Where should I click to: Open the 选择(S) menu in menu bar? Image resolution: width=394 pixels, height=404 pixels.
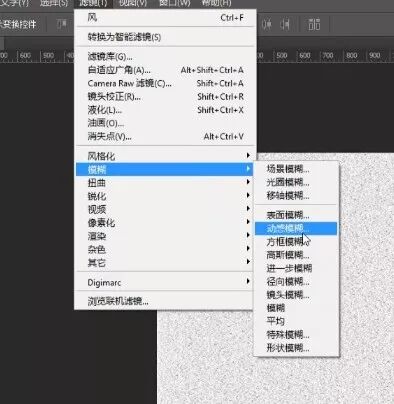tap(54, 3)
